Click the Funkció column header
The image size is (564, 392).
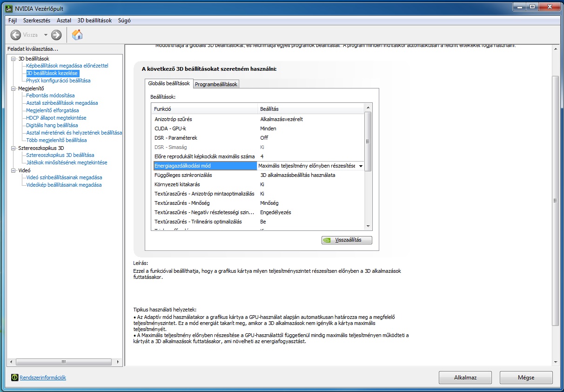[205, 108]
